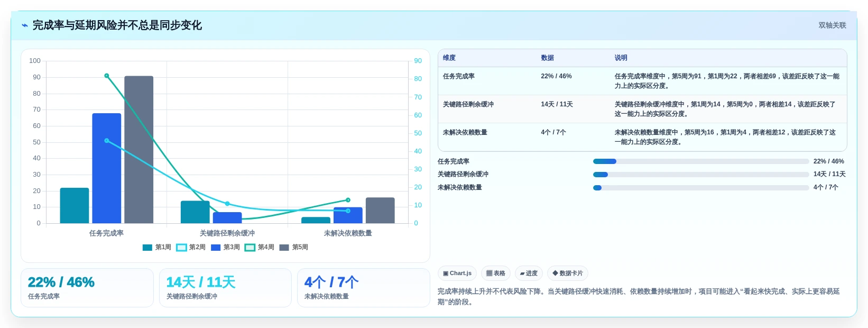Click the 任务完成率 x-axis label
868x328 pixels.
click(106, 233)
